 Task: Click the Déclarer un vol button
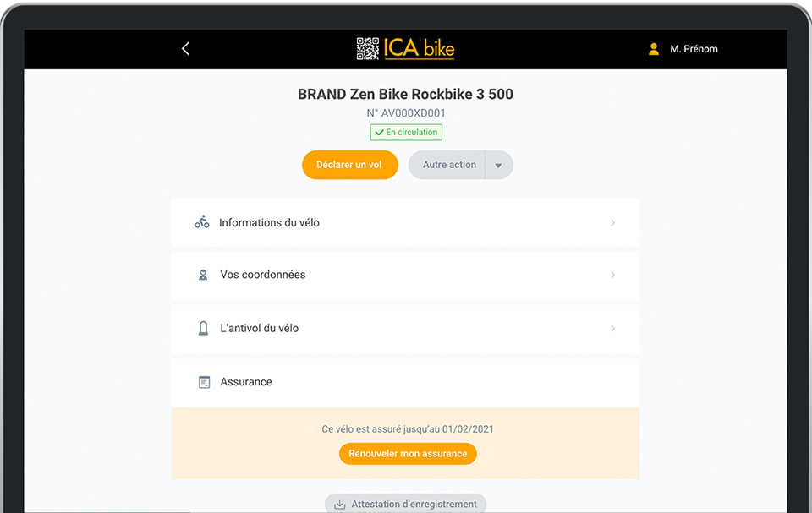(x=350, y=165)
